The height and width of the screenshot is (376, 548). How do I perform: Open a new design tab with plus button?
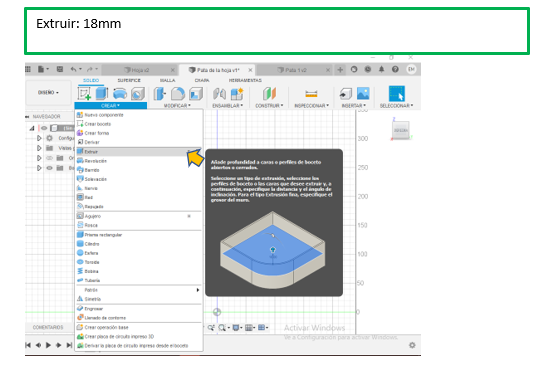[x=340, y=70]
